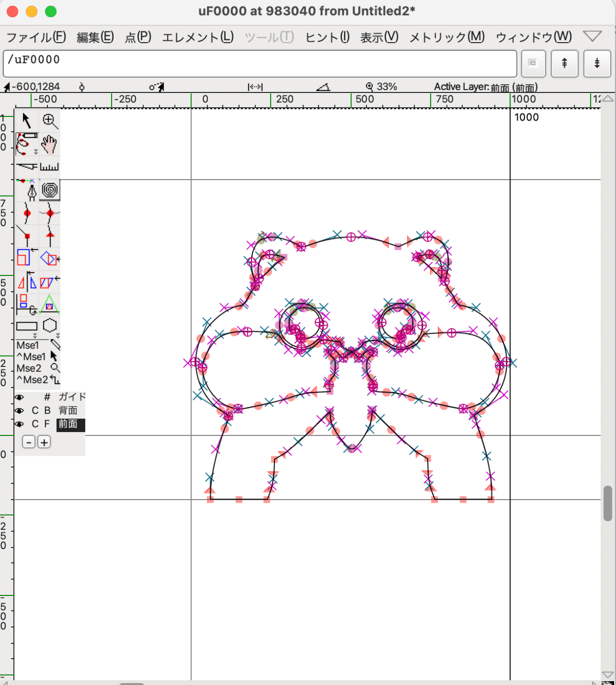
Task: Select the Magnify zoom tool
Action: 49,121
